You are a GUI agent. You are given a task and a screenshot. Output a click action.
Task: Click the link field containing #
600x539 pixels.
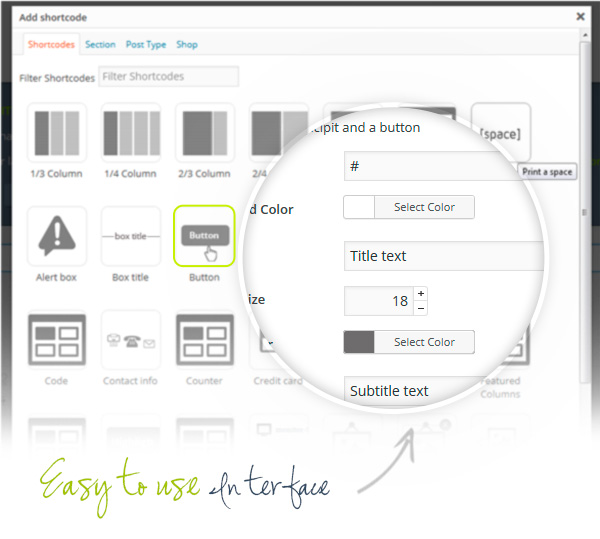point(432,166)
